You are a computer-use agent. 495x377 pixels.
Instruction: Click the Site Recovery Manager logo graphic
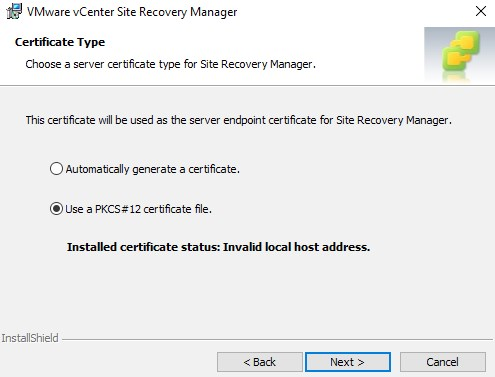point(459,55)
